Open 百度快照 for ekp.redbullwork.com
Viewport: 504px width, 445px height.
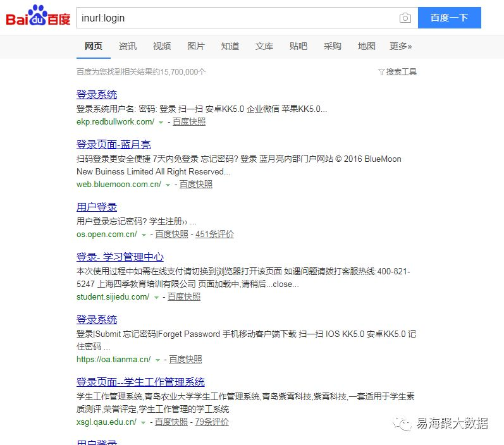point(189,122)
